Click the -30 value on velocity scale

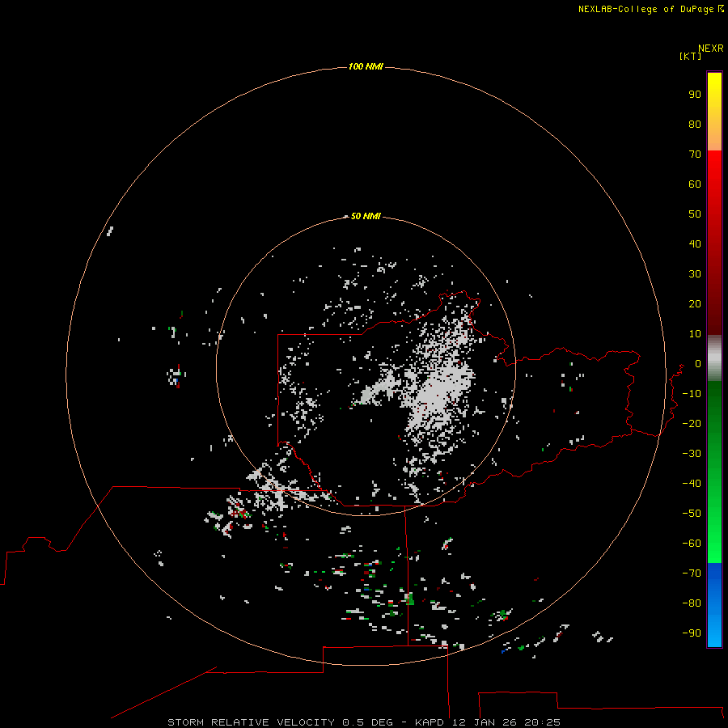tap(692, 454)
